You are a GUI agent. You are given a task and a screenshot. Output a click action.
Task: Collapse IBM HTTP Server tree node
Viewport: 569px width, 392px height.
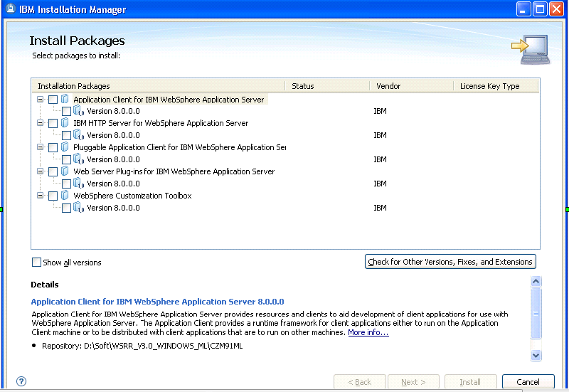pos(41,122)
